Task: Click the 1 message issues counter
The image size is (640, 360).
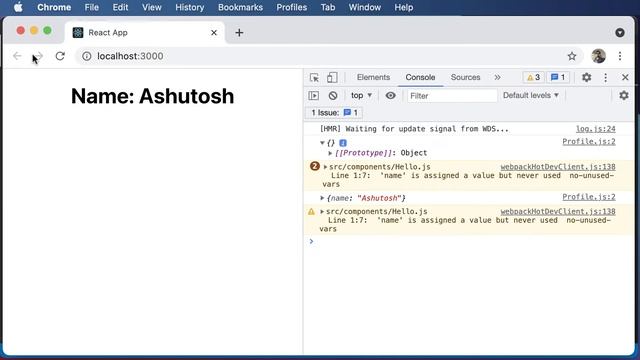Action: coord(558,78)
